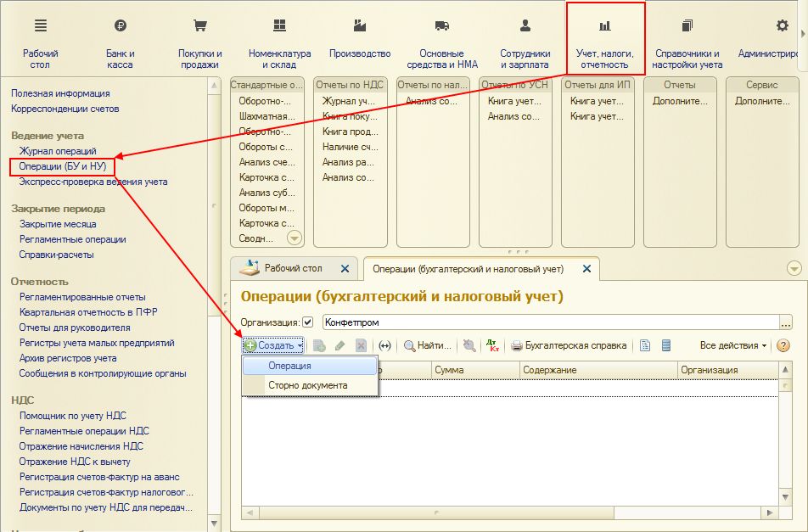Choose Сторно документа from the menu
The width and height of the screenshot is (808, 532).
310,385
